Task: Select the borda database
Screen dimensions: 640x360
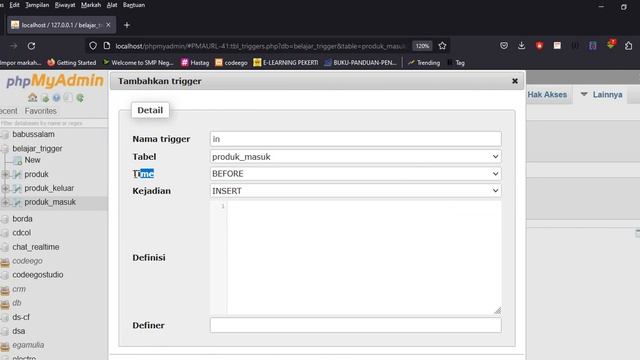Action: pos(22,219)
